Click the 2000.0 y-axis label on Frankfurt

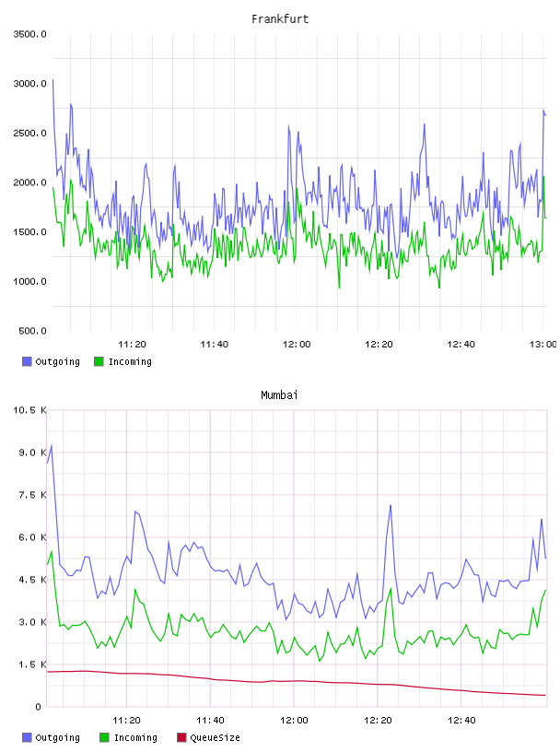[29, 182]
